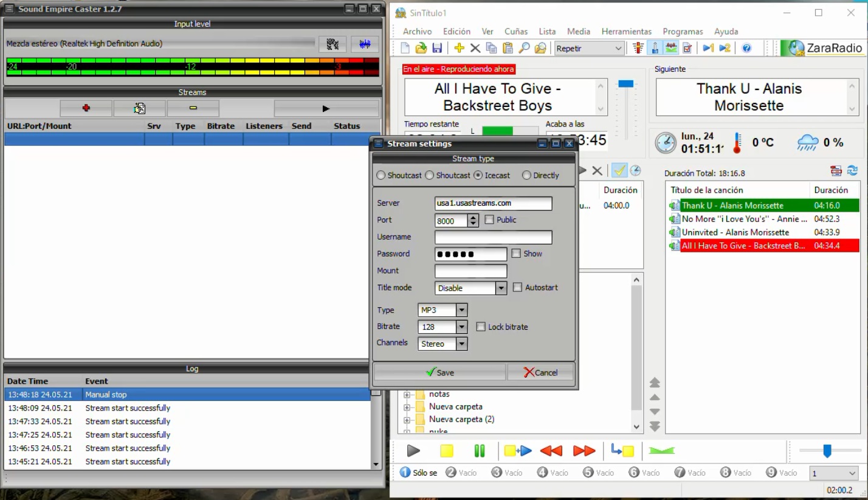
Task: Select Uninvited - Alanis Morissette track
Action: click(x=763, y=232)
